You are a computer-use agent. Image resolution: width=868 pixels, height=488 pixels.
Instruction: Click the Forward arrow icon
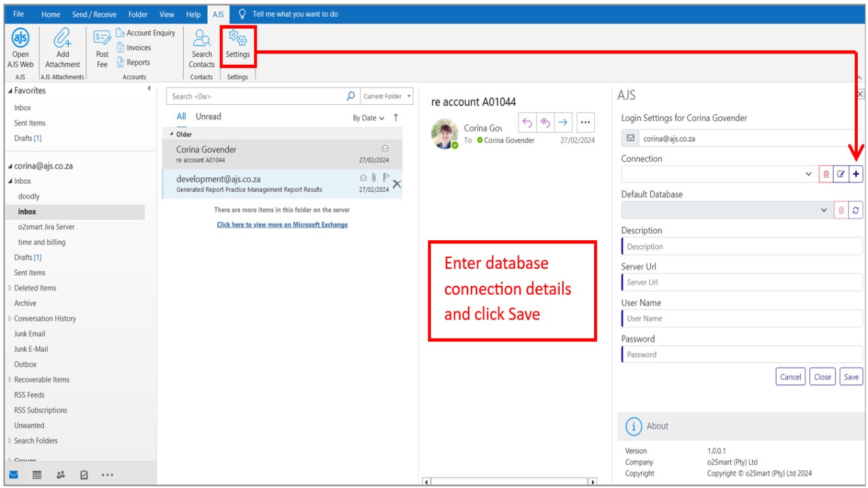coord(563,123)
